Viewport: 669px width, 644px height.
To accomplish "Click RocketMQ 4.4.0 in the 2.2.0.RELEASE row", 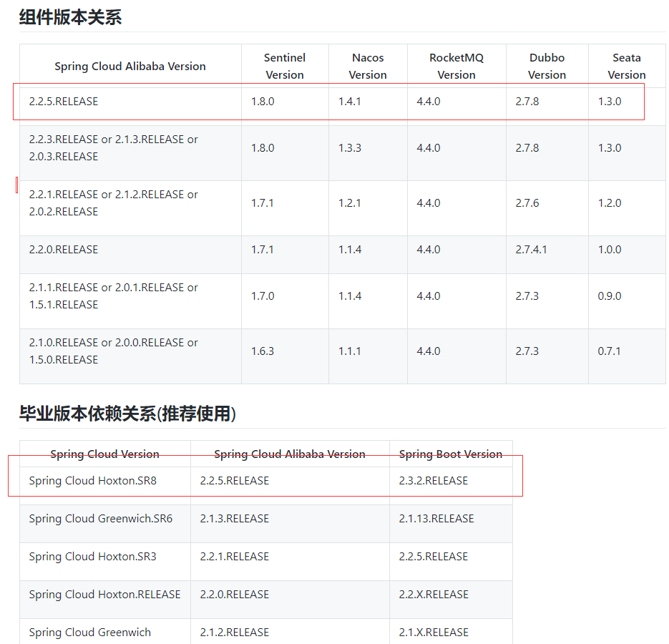I will pos(429,250).
